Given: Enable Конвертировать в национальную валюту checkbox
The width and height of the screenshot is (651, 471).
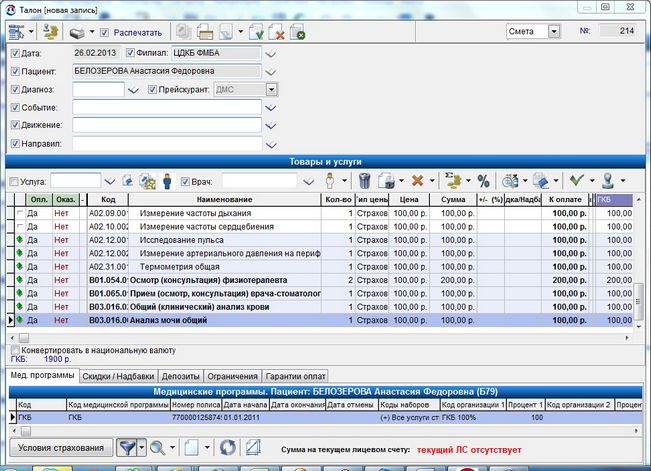Looking at the screenshot, I should coord(15,350).
